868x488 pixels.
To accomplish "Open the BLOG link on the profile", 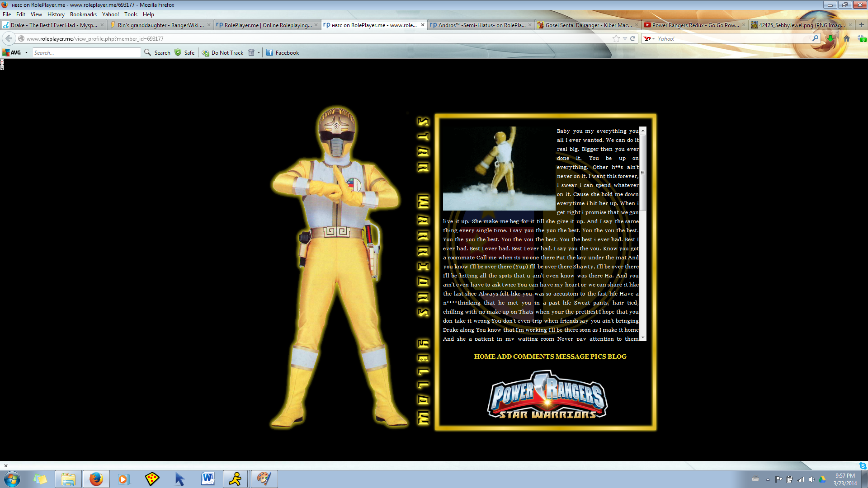I will point(617,357).
